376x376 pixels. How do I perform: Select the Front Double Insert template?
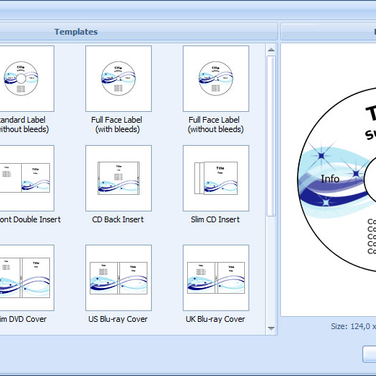[x=27, y=178]
